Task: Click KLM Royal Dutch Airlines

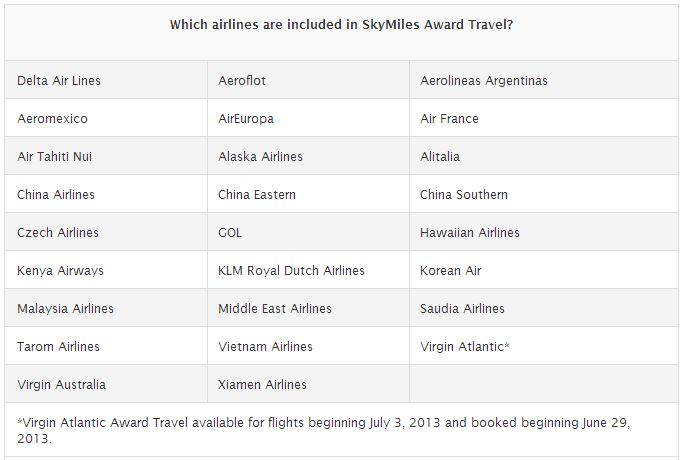Action: pyautogui.click(x=291, y=271)
